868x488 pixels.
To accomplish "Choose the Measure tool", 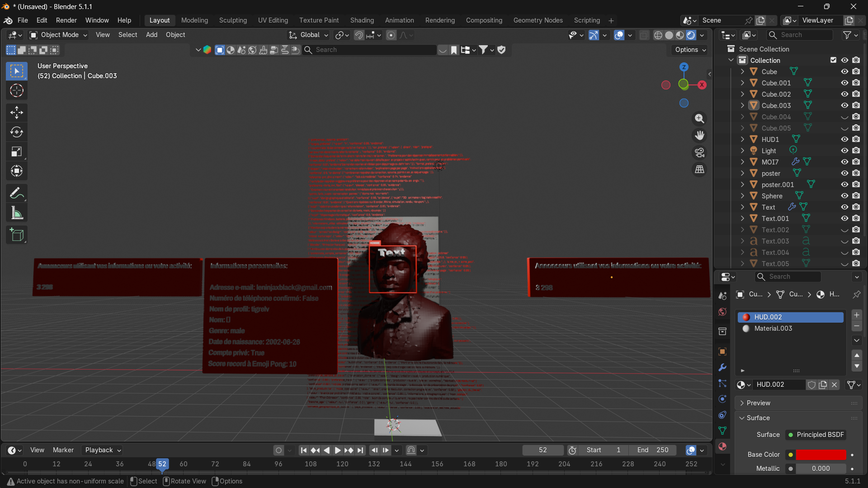I will pos(17,213).
